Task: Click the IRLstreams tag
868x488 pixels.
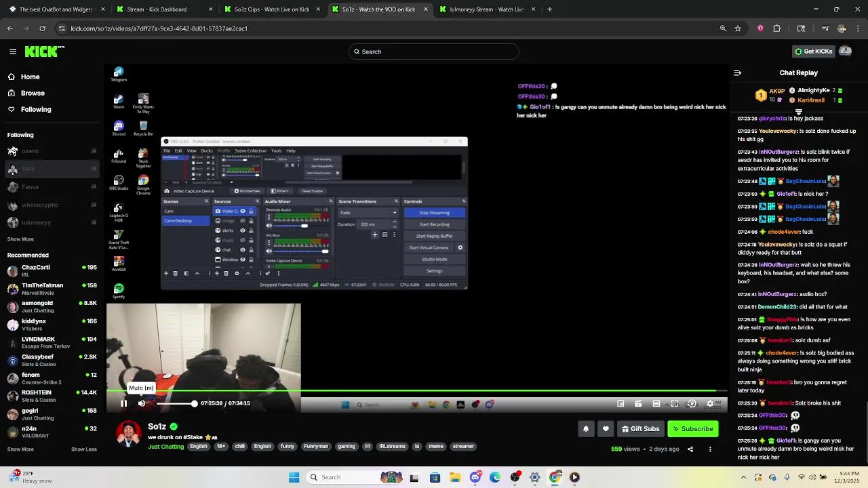Action: [x=392, y=447]
